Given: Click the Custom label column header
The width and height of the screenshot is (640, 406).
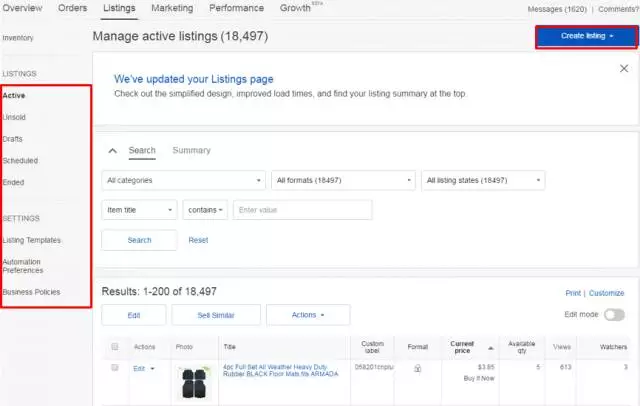Looking at the screenshot, I should click(372, 347).
